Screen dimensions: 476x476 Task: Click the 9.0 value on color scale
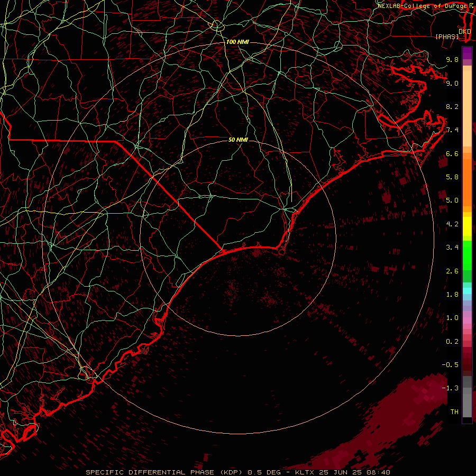click(452, 83)
